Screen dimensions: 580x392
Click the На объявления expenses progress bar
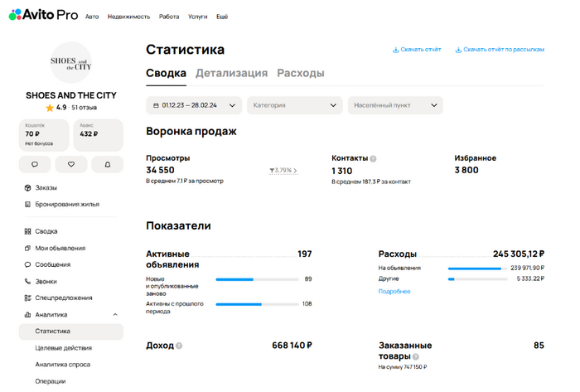pyautogui.click(x=474, y=269)
